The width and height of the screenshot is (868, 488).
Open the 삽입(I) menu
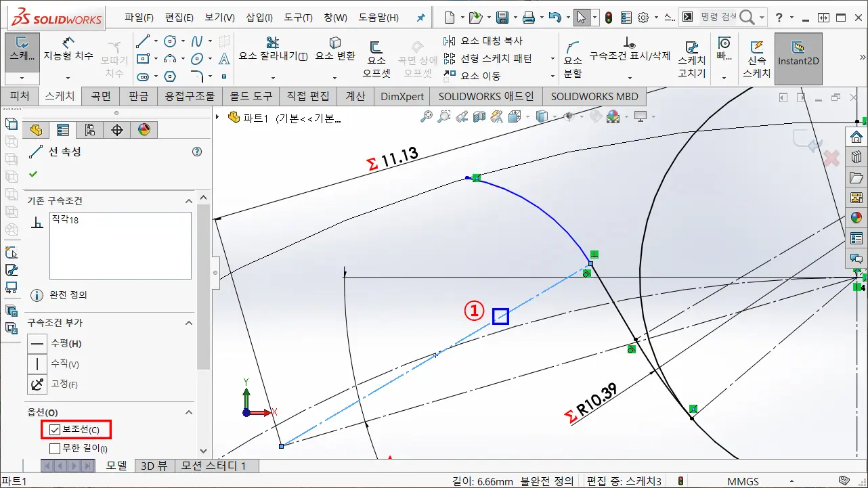259,18
